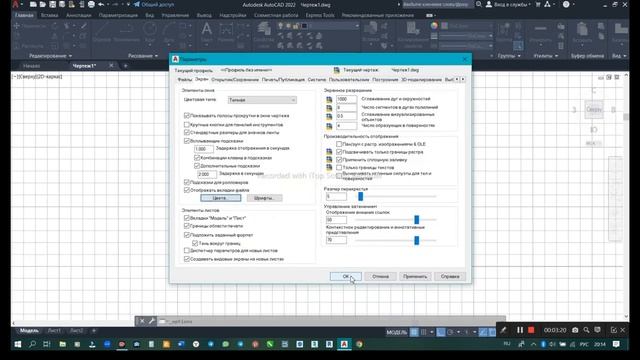Toggle 'Стандартные размеры для значков ленты' checkbox
Viewport: 640px width, 360px height.
coord(187,133)
